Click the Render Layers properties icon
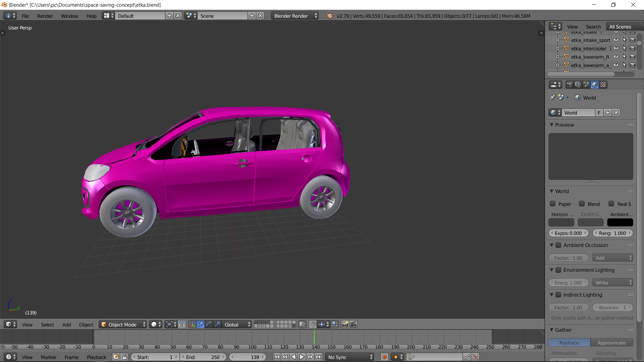The image size is (644, 362). 578,85
